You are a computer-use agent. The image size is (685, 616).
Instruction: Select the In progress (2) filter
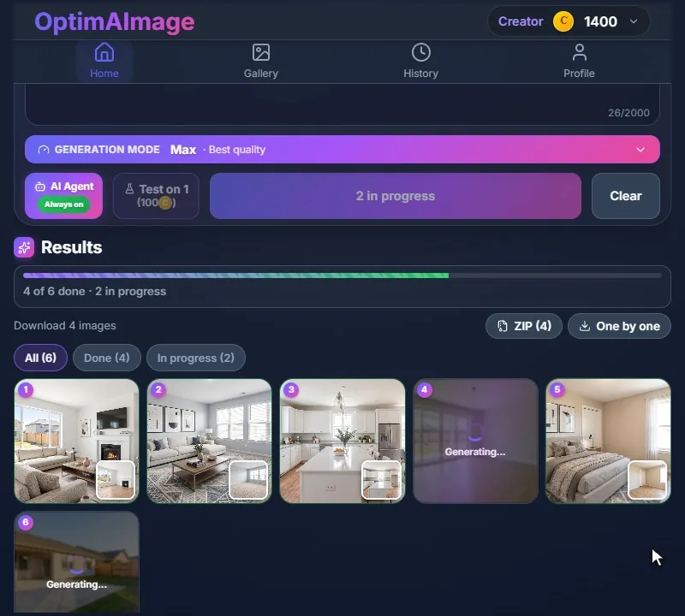(196, 358)
